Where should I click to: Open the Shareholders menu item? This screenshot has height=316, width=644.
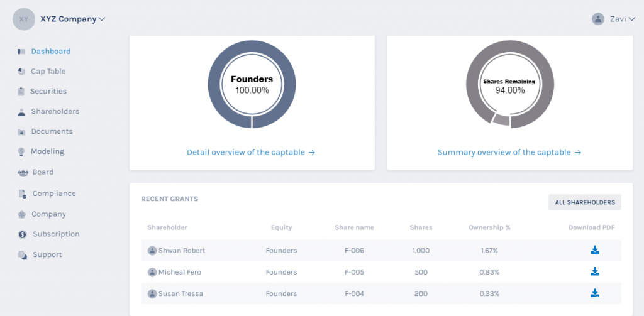point(55,111)
